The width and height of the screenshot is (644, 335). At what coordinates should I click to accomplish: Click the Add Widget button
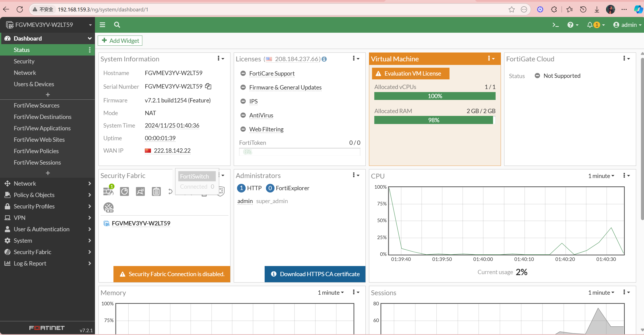click(120, 41)
